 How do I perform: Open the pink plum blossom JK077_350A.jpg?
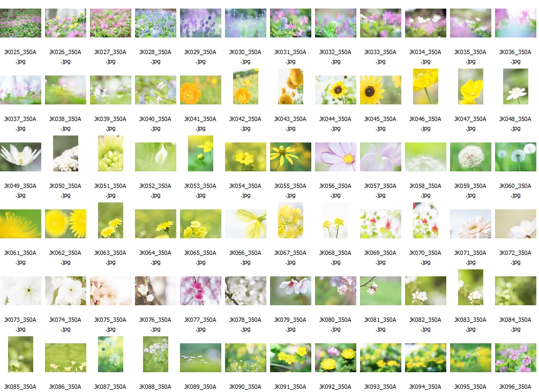pyautogui.click(x=200, y=291)
